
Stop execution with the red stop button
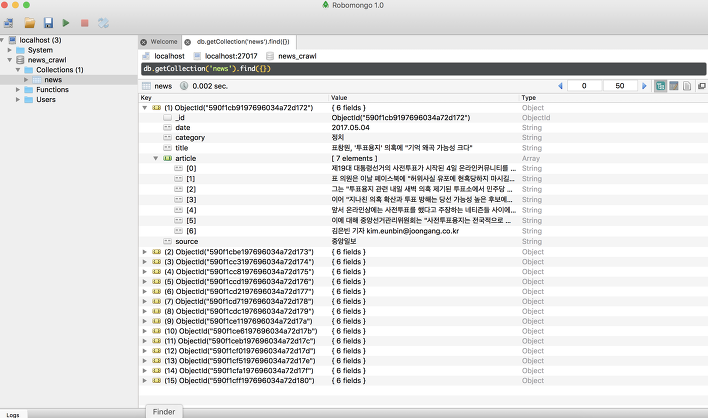coord(84,23)
